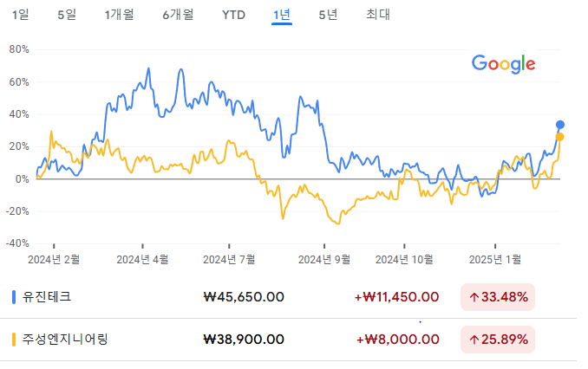The height and width of the screenshot is (369, 588).
Task: Click the Google logo on chart
Action: pyautogui.click(x=503, y=63)
